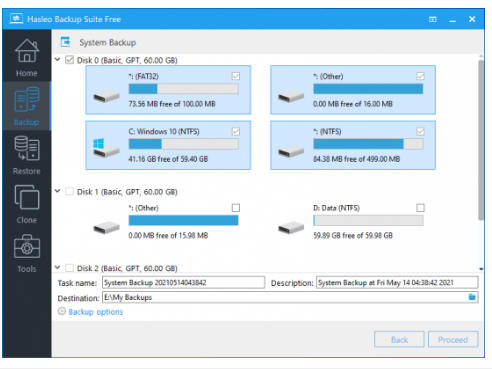This screenshot has width=492, height=369.
Task: Click the 'System Backup' heading text
Action: pyautogui.click(x=108, y=43)
